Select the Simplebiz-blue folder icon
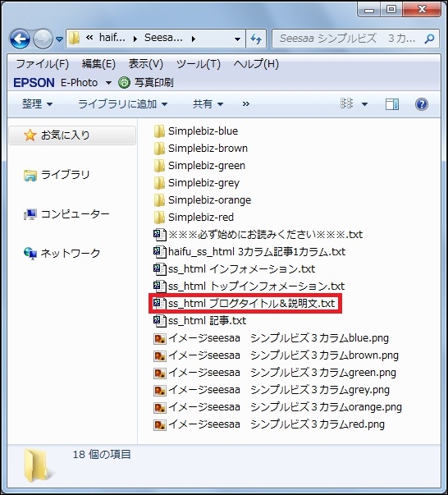This screenshot has width=448, height=495. click(x=159, y=131)
